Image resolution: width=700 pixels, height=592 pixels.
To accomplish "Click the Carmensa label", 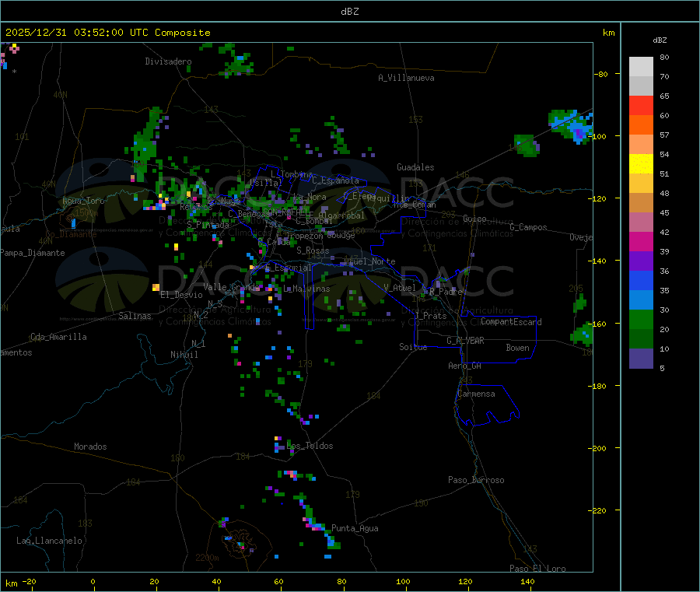I will coord(476,394).
